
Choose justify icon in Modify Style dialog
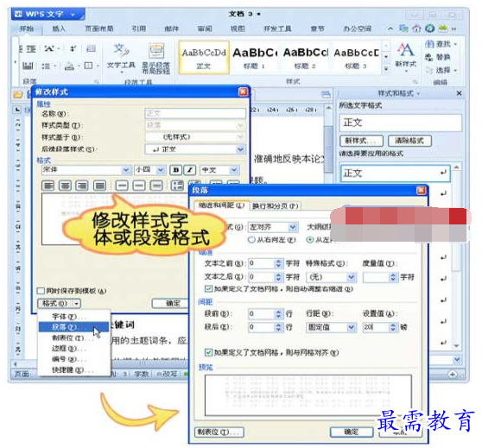pos(99,186)
